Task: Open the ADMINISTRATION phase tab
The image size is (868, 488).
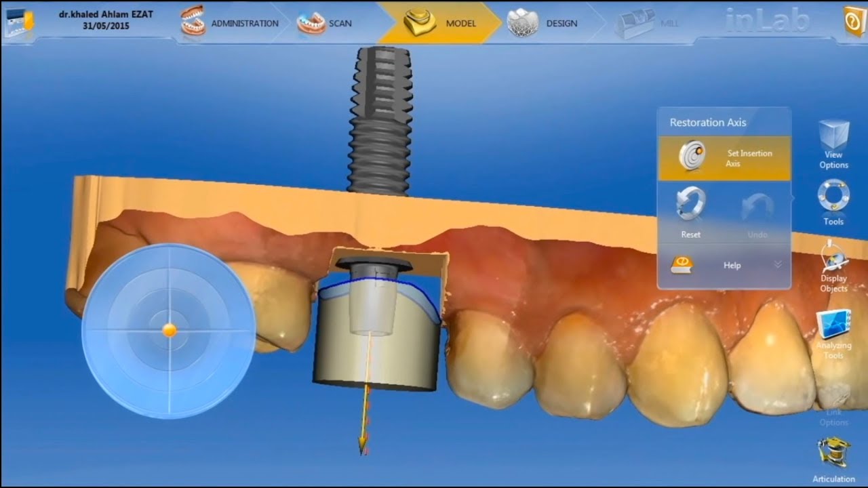Action: (x=231, y=22)
